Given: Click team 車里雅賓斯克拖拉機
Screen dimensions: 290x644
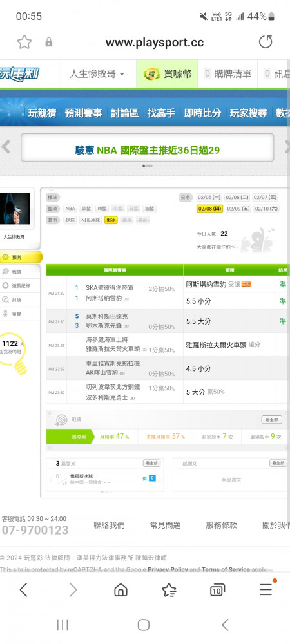Looking at the screenshot, I should [113, 363].
